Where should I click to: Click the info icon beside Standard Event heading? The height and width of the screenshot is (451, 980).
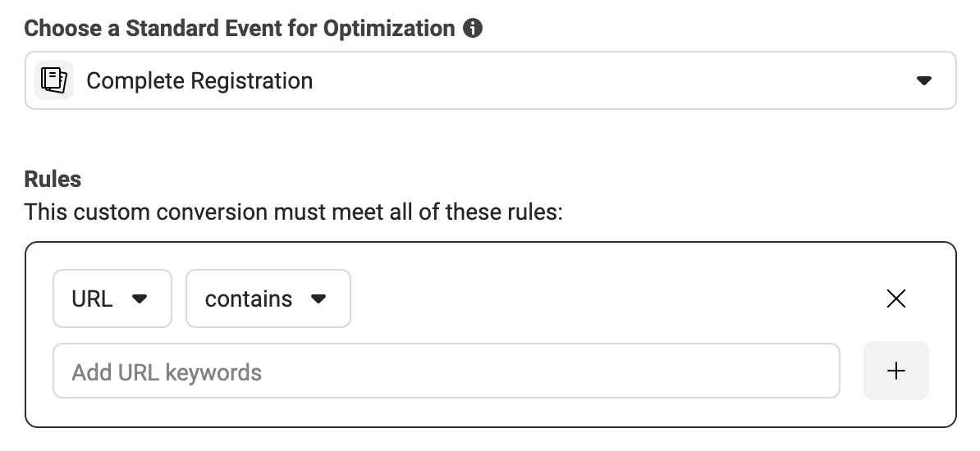click(473, 28)
